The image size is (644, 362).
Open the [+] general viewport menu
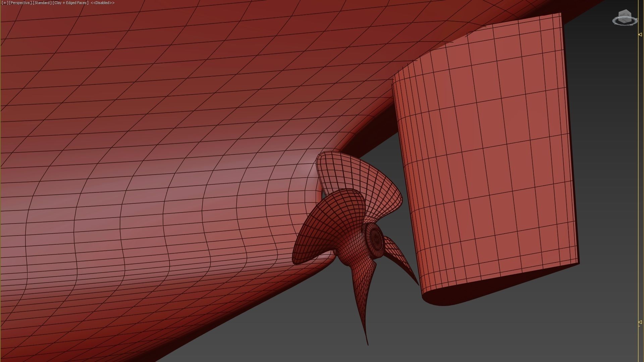5,3
